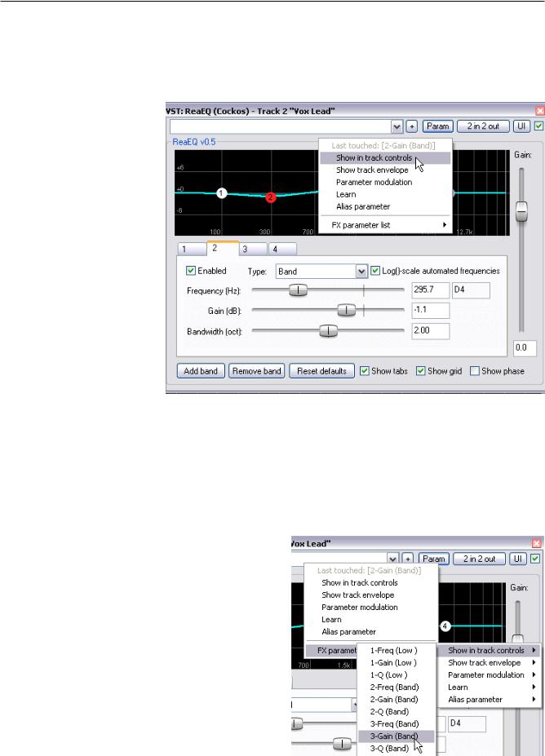The width and height of the screenshot is (545, 756).
Task: Select 3-Freq (Band) in parameter list
Action: click(x=397, y=724)
